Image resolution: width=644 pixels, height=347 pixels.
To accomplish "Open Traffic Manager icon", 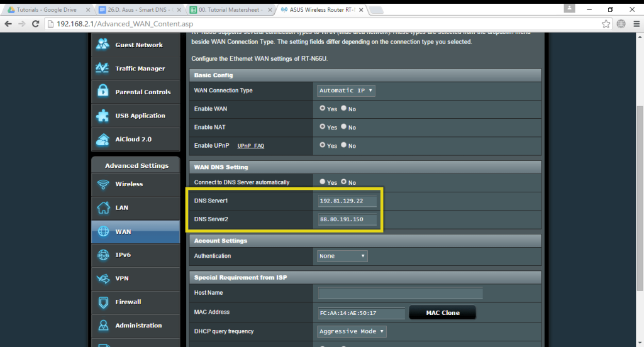I will click(x=102, y=68).
